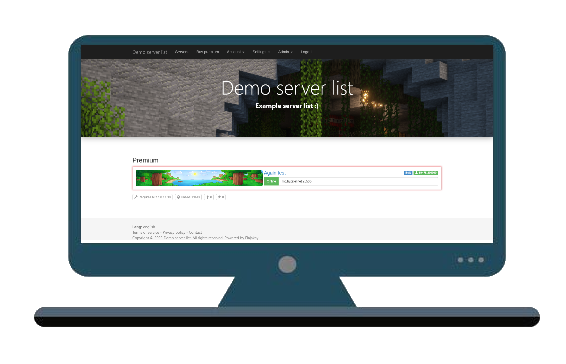This screenshot has width=566, height=364.
Task: Open the "Demo server list" navbar brand link
Action: pyautogui.click(x=149, y=52)
